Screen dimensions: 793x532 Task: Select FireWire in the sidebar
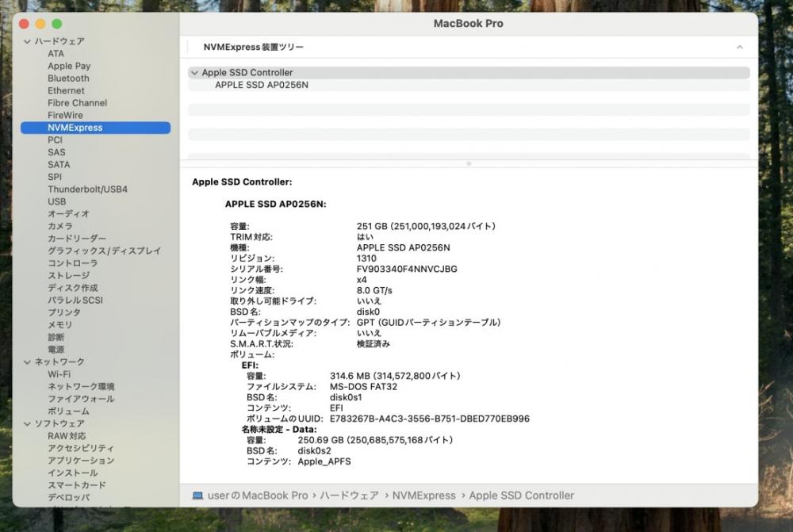[65, 115]
